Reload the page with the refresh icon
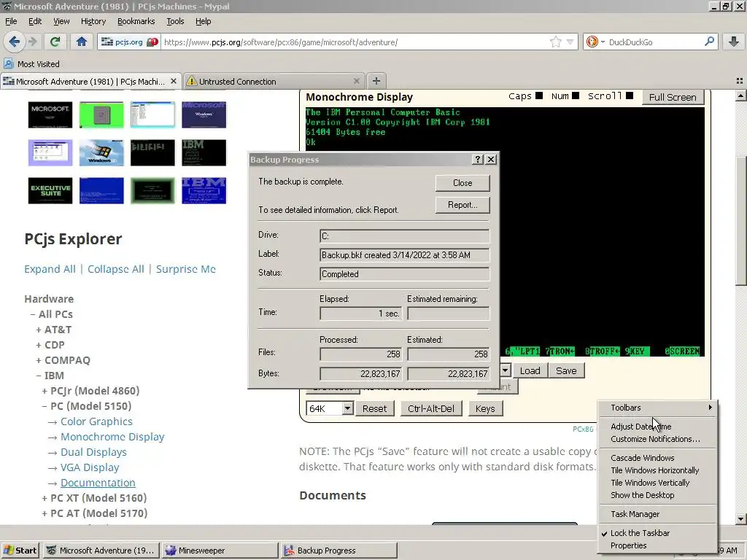Image resolution: width=747 pixels, height=560 pixels. point(55,42)
